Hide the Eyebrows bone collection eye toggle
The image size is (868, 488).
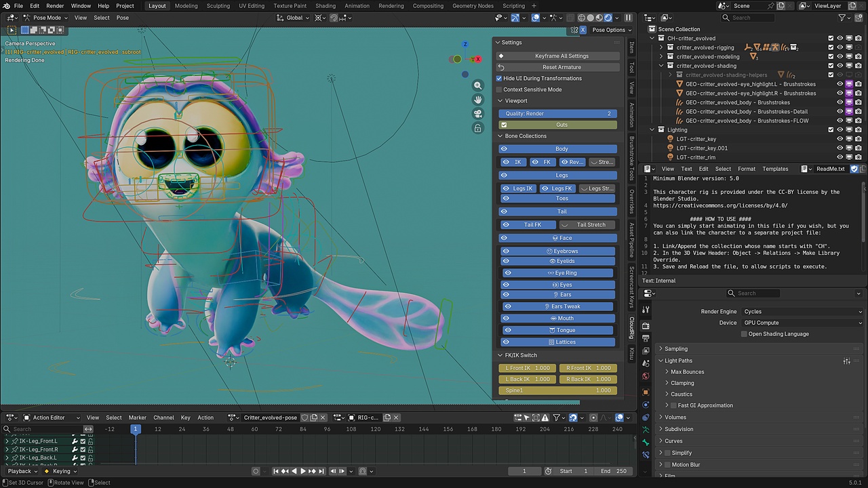(x=505, y=251)
